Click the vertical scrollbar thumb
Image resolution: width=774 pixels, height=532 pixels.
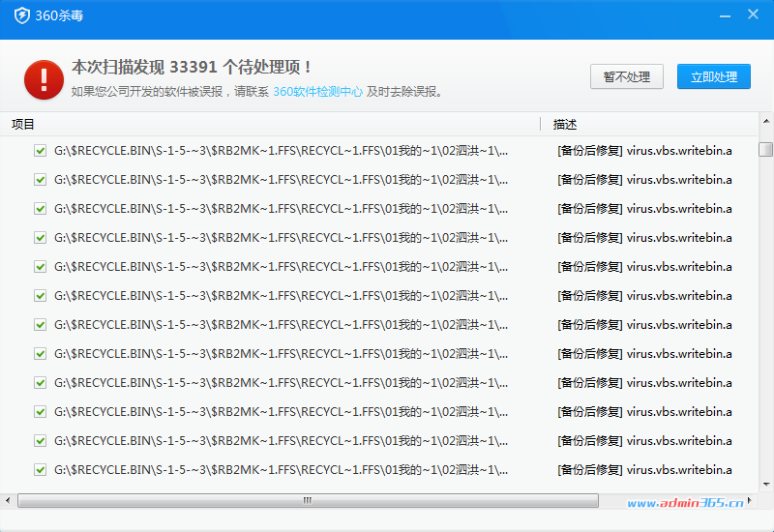click(x=766, y=149)
